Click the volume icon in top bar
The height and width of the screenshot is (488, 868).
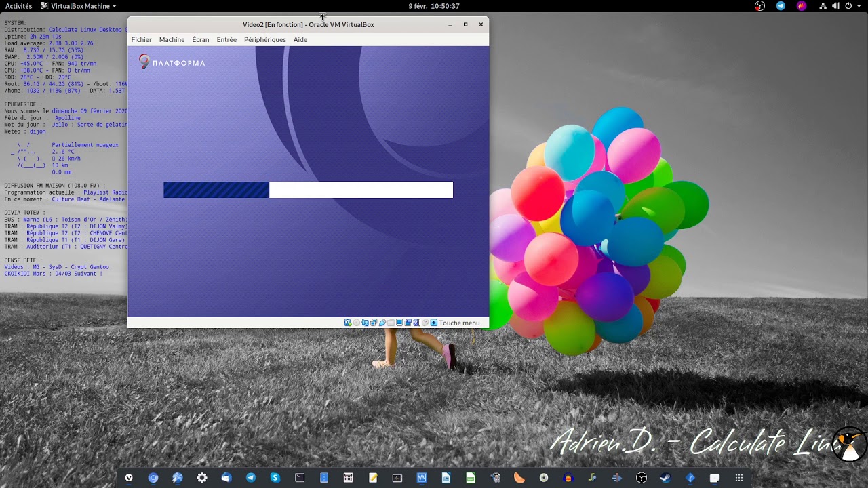836,6
